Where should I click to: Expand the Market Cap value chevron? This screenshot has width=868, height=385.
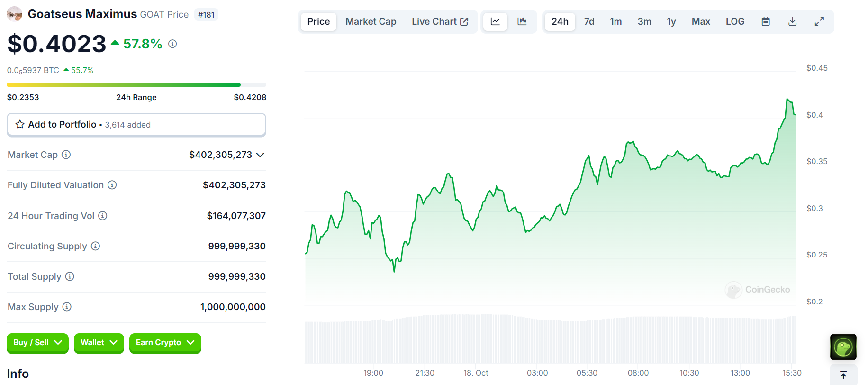[x=260, y=155]
